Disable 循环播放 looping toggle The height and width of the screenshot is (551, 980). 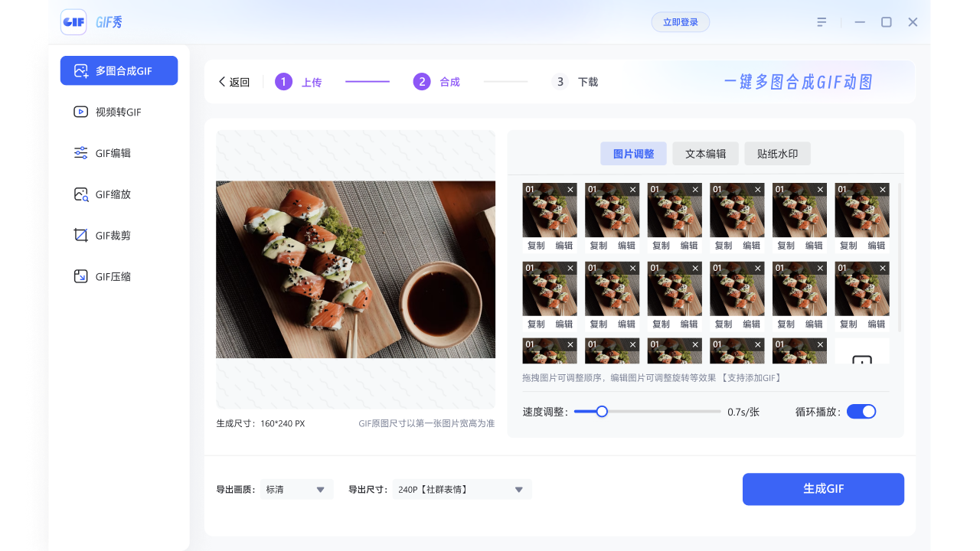pos(861,411)
